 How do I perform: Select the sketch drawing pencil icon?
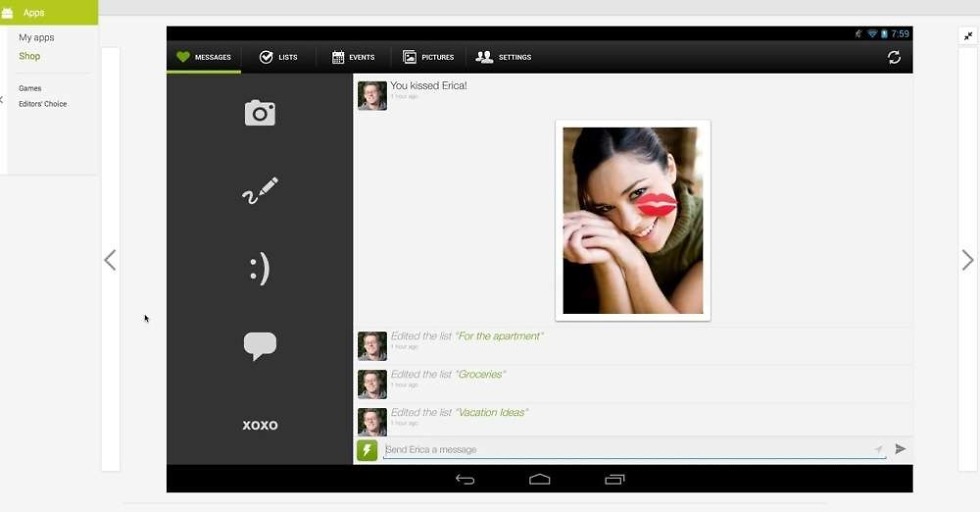pos(260,191)
